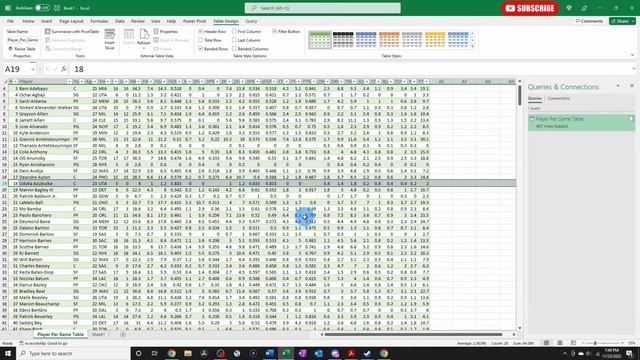This screenshot has height=360, width=640.
Task: Select the black table style swatch
Action: point(343,40)
